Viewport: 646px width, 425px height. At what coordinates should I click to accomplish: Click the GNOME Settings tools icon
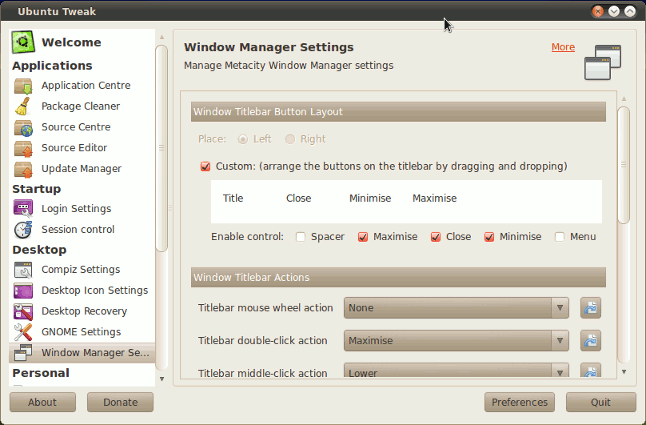(x=23, y=332)
